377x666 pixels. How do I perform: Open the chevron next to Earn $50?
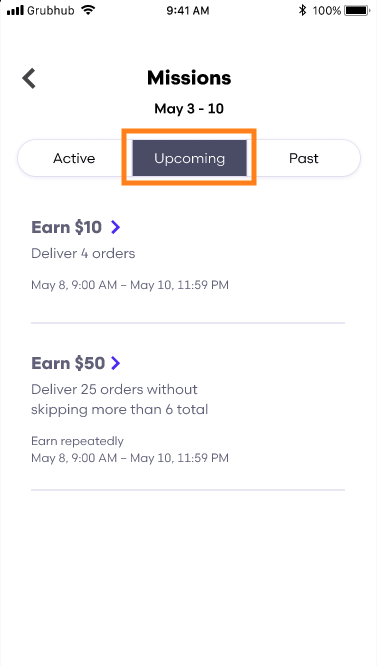tap(115, 363)
